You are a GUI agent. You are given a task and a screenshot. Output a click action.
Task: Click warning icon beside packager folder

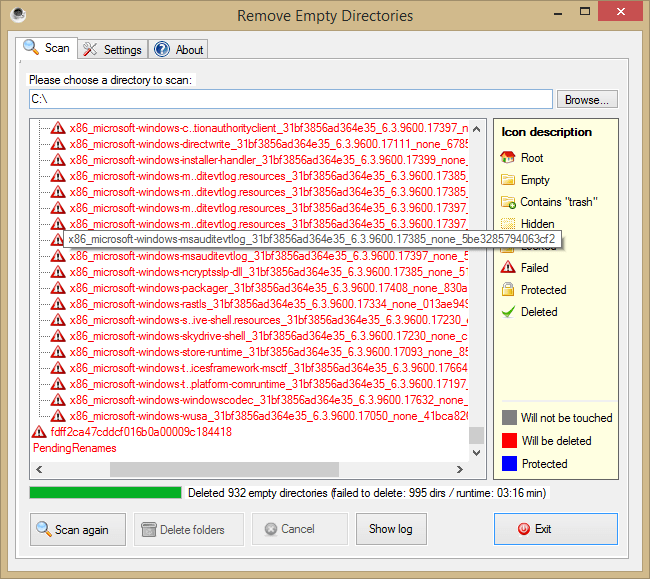pyautogui.click(x=58, y=288)
